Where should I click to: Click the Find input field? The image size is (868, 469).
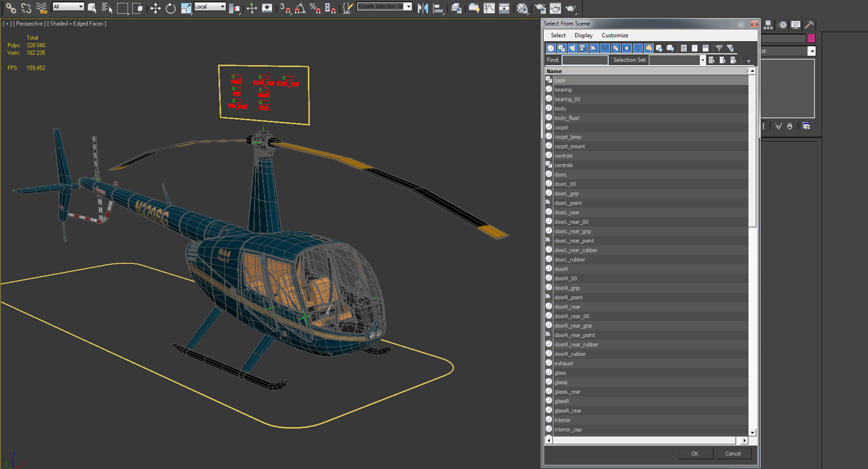pyautogui.click(x=585, y=60)
